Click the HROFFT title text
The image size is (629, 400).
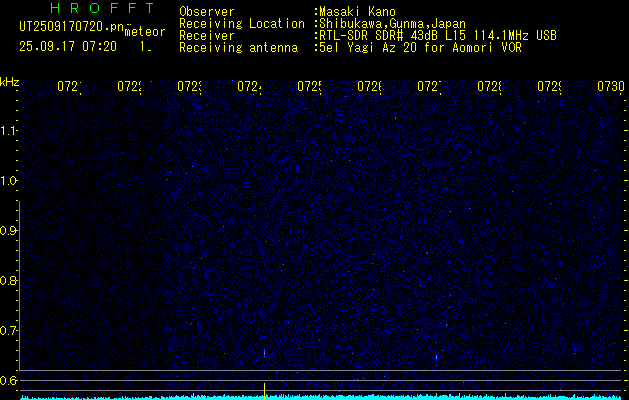pos(102,8)
